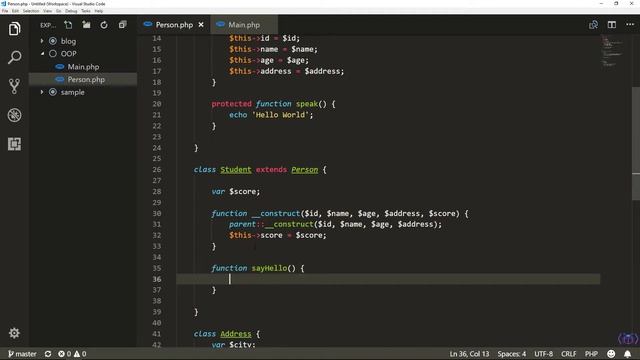The width and height of the screenshot is (640, 360).
Task: Activate the Person.php editor tab
Action: click(174, 25)
